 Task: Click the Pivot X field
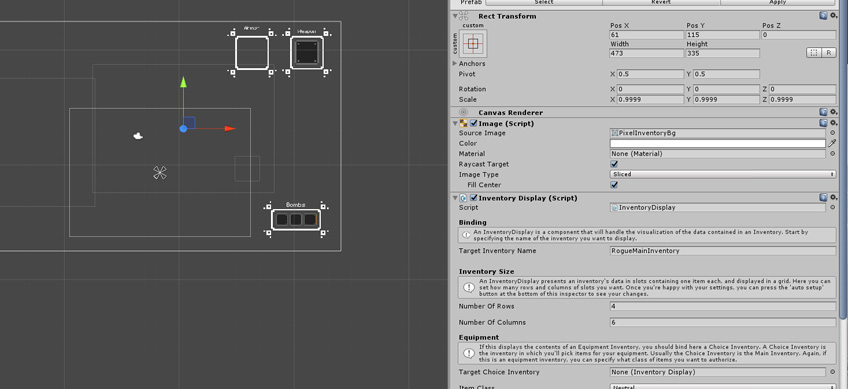[651, 74]
